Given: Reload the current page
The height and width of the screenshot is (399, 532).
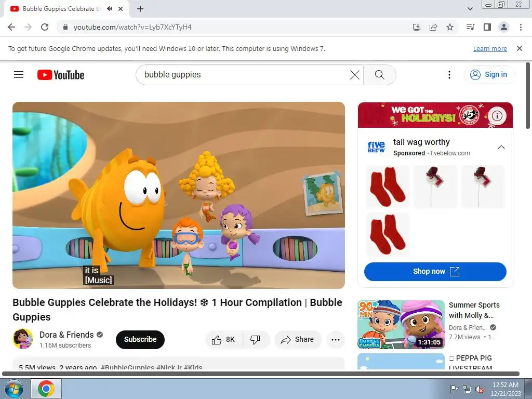Looking at the screenshot, I should pyautogui.click(x=45, y=27).
